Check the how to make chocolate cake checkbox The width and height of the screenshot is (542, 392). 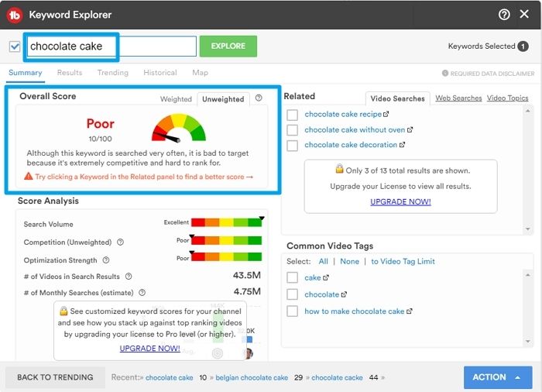tap(293, 311)
